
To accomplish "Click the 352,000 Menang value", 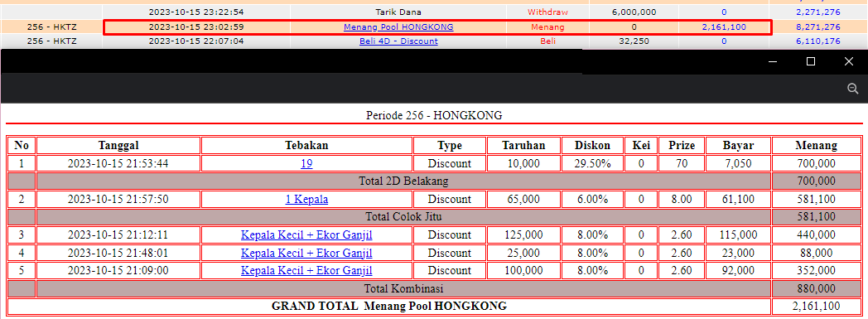I will pos(817,271).
